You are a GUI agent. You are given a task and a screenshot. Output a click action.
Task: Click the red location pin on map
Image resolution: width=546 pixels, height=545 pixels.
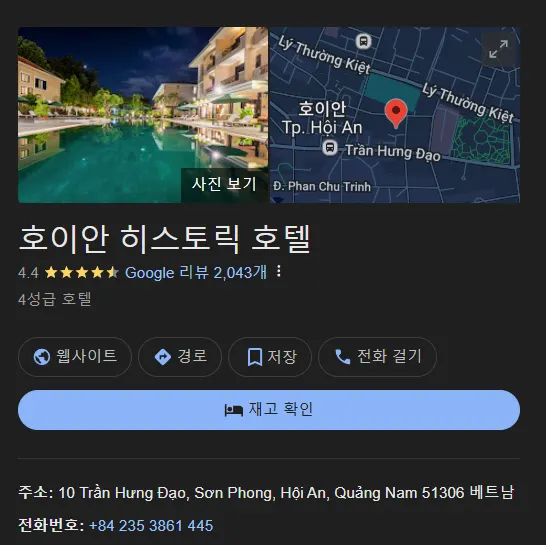(396, 113)
